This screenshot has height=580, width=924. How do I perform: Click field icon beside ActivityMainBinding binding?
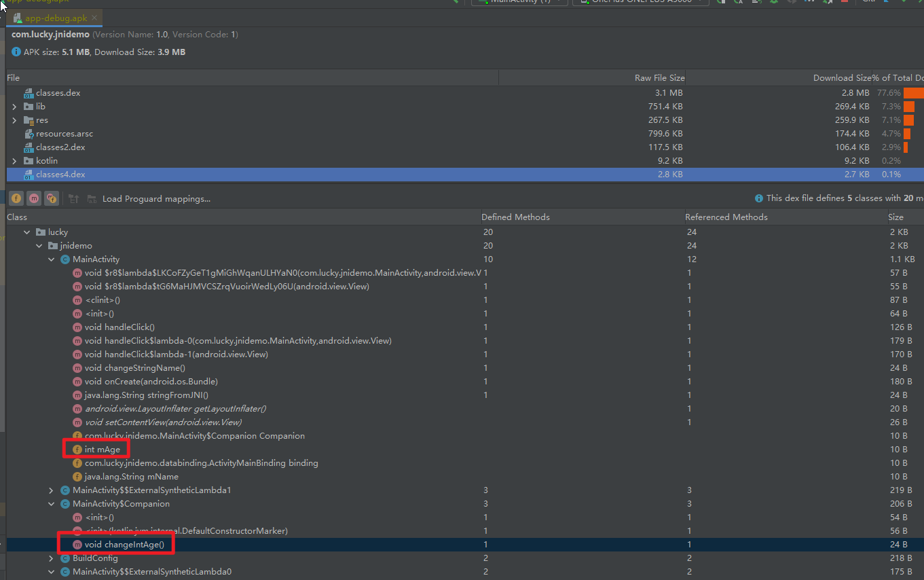coord(77,463)
